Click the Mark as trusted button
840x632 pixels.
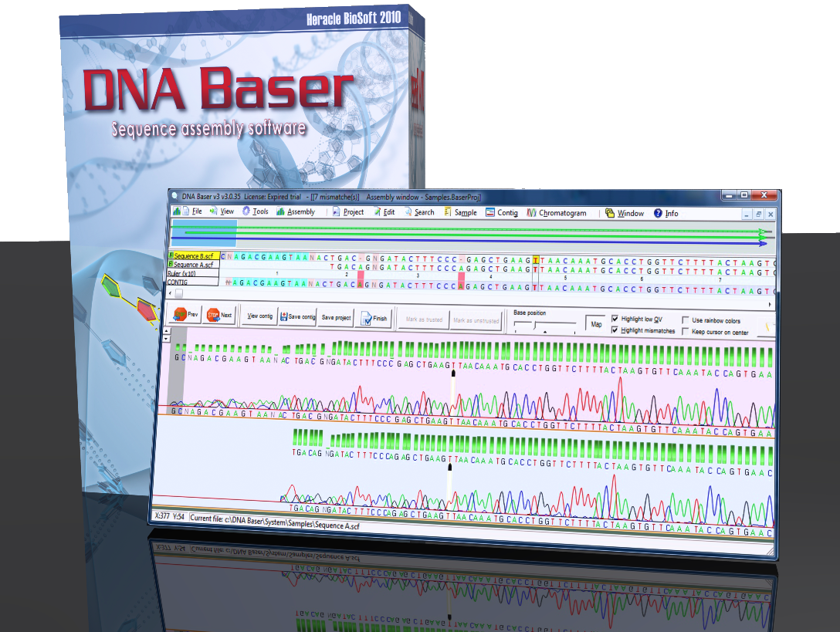pyautogui.click(x=425, y=319)
